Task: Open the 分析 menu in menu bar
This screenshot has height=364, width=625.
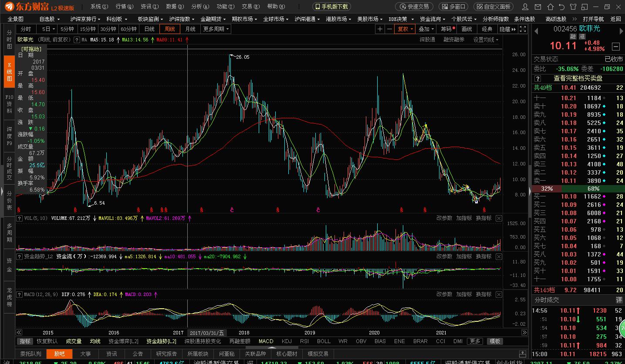Action: point(200,7)
